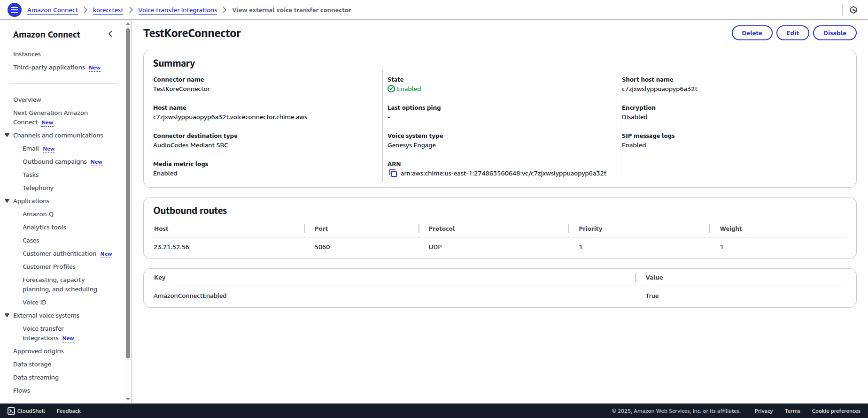
Task: Navigate to Voice transfer integrations breadcrumb
Action: click(x=178, y=10)
